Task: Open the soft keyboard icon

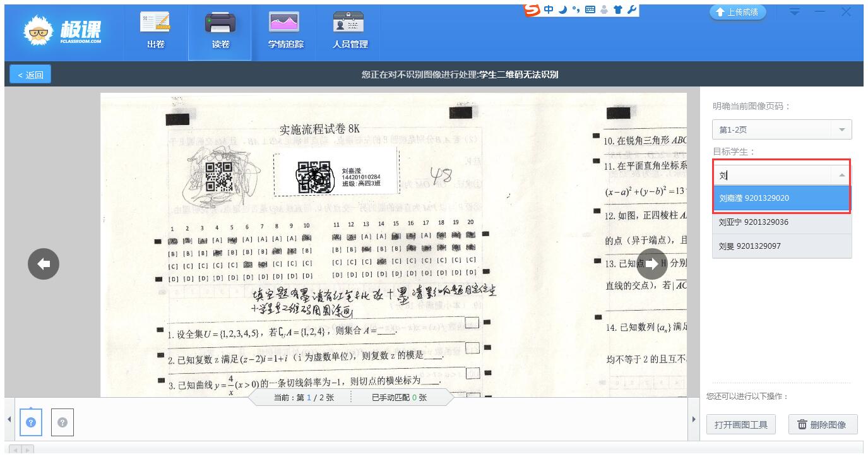Action: click(x=590, y=9)
